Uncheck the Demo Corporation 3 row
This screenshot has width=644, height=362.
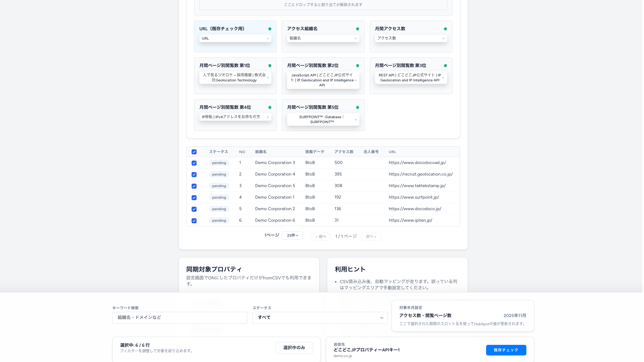194,163
